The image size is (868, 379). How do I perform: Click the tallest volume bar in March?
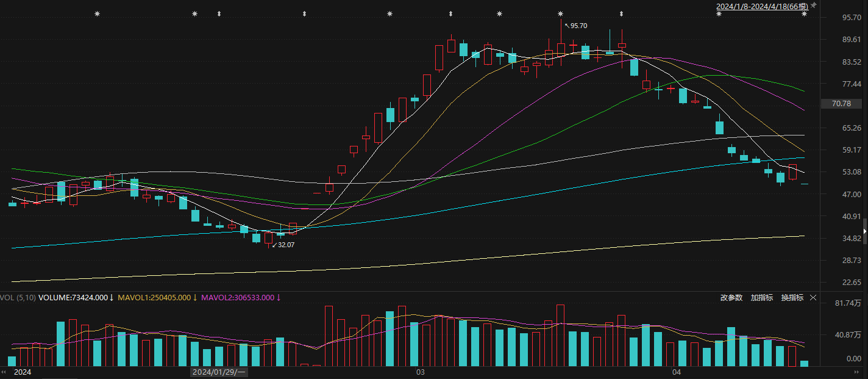click(x=560, y=335)
